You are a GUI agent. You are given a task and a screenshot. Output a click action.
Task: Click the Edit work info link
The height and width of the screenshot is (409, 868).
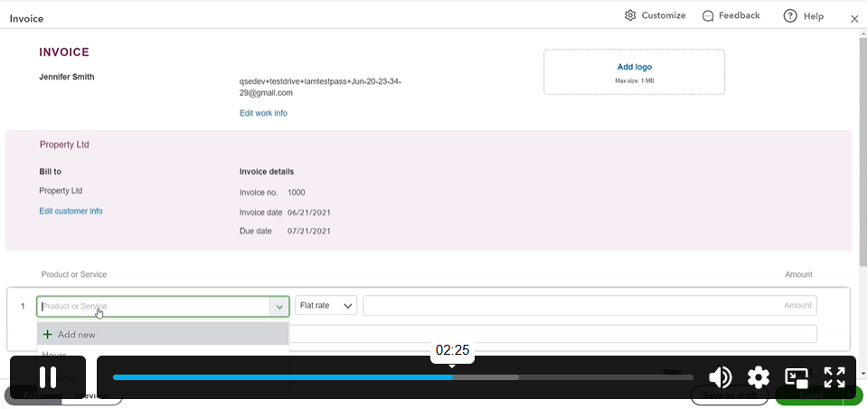(263, 113)
